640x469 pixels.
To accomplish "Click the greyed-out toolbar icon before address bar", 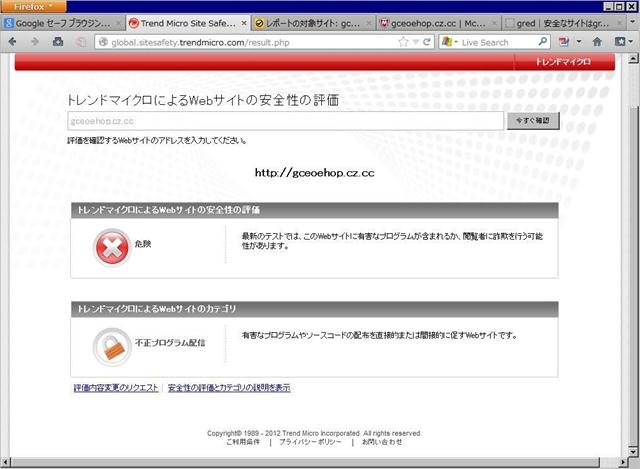I will pyautogui.click(x=81, y=42).
